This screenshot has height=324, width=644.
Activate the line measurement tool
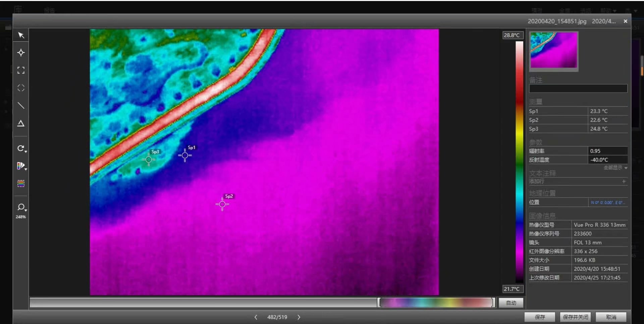21,106
